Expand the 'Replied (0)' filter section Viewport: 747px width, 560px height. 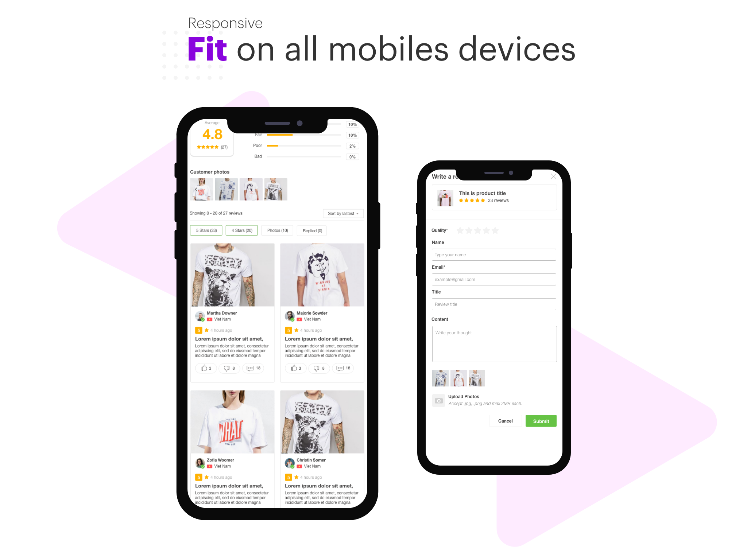(x=312, y=230)
